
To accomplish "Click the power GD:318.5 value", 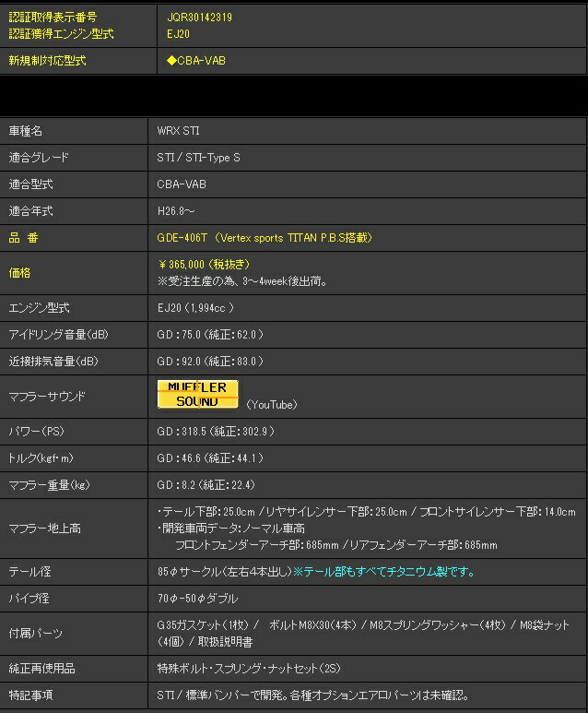I will pyautogui.click(x=215, y=432).
